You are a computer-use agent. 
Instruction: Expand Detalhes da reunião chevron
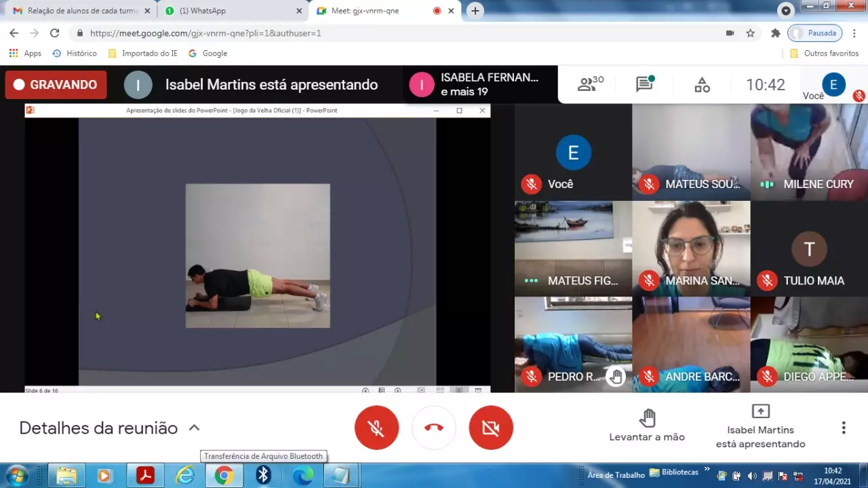tap(194, 428)
